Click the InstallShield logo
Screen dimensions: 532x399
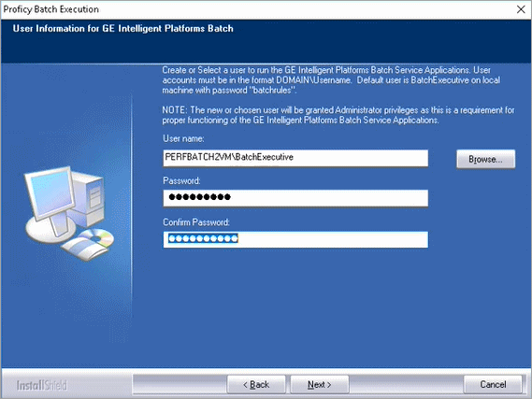click(42, 385)
